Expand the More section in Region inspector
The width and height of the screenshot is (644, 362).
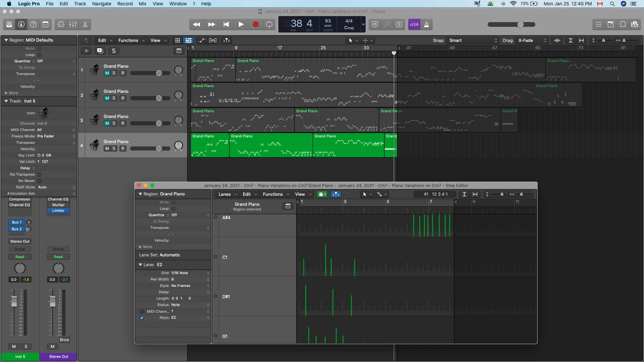pyautogui.click(x=6, y=93)
